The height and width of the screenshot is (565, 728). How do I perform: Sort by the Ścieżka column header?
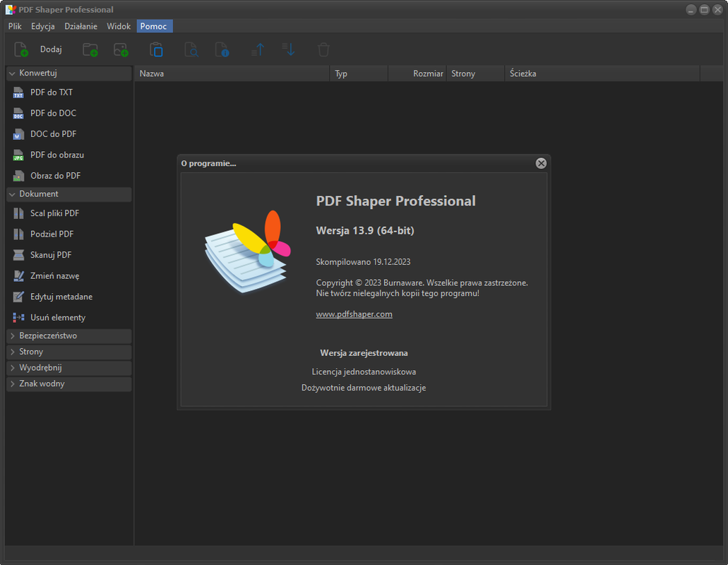click(x=602, y=73)
